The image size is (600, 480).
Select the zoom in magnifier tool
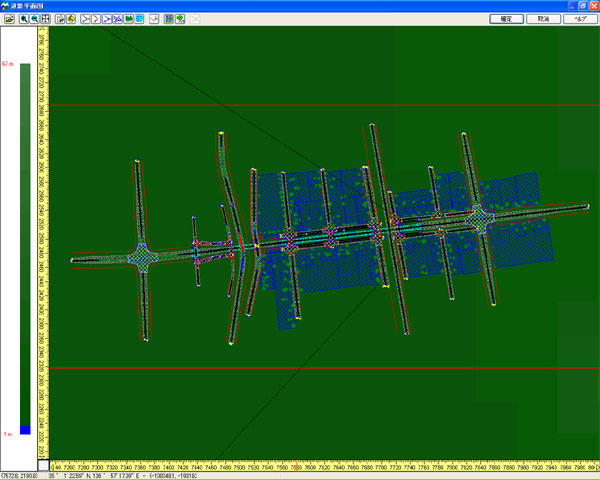coord(24,19)
